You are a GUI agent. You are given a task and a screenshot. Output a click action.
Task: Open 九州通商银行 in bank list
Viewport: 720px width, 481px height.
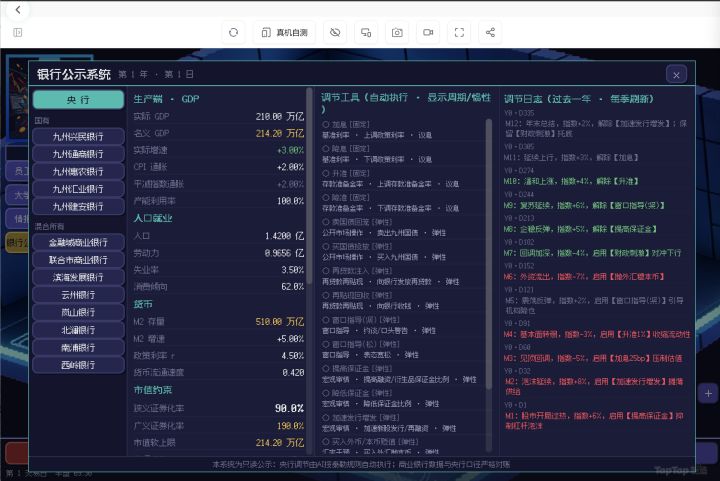(x=79, y=154)
